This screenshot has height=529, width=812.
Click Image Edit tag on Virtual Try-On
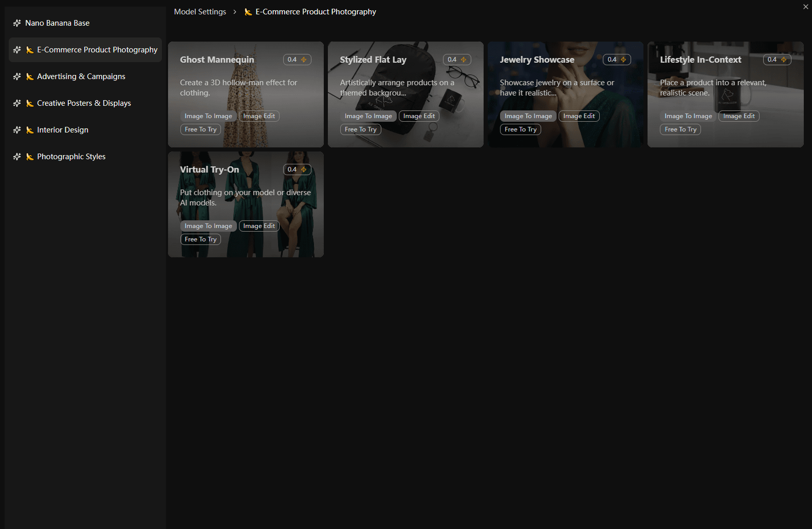(259, 226)
